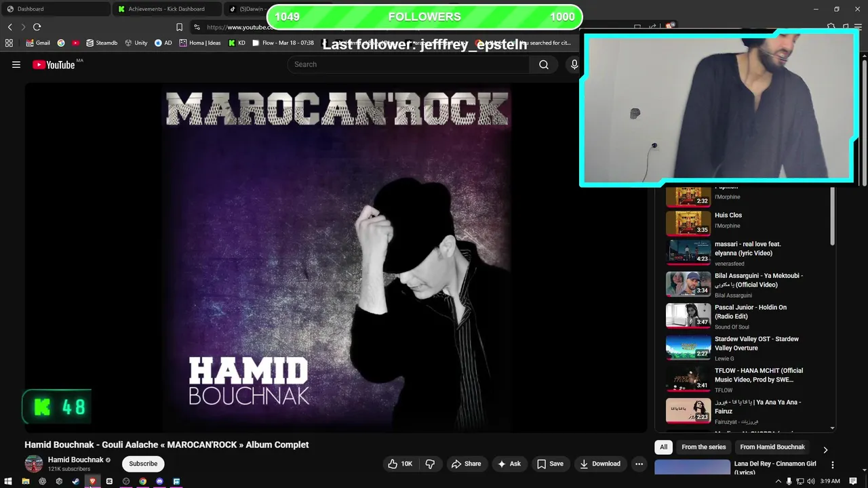
Task: Open Steam from the taskbar
Action: [x=75, y=481]
